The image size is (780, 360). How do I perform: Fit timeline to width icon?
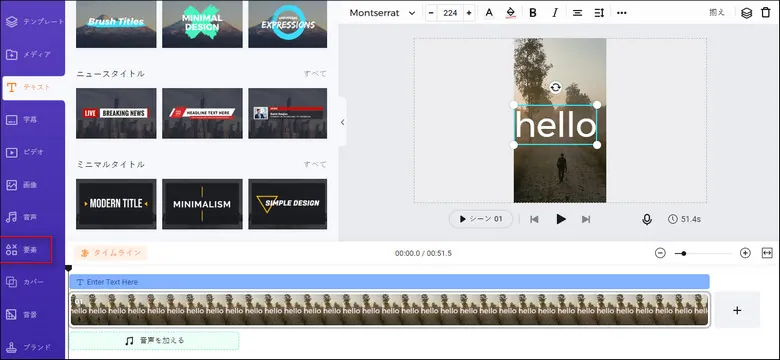point(767,253)
